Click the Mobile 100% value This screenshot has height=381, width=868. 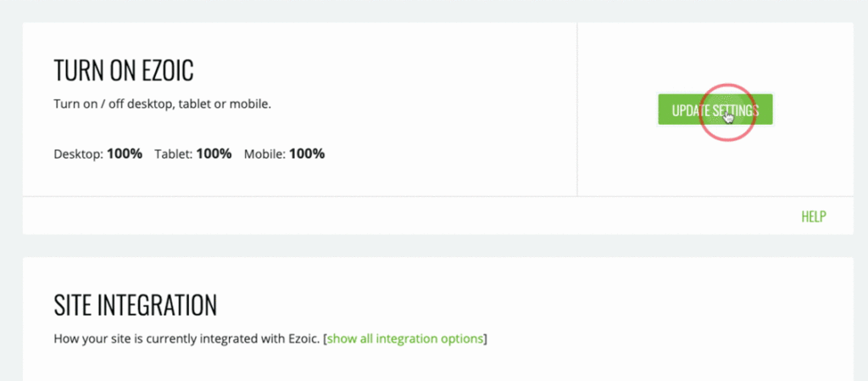tap(307, 154)
